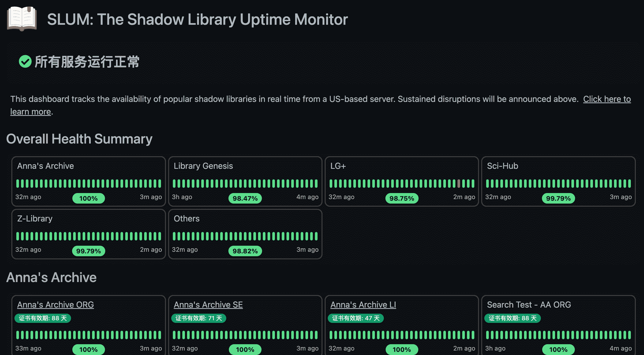The width and height of the screenshot is (644, 355).
Task: Click "32m ago" in the Others card
Action: [185, 250]
